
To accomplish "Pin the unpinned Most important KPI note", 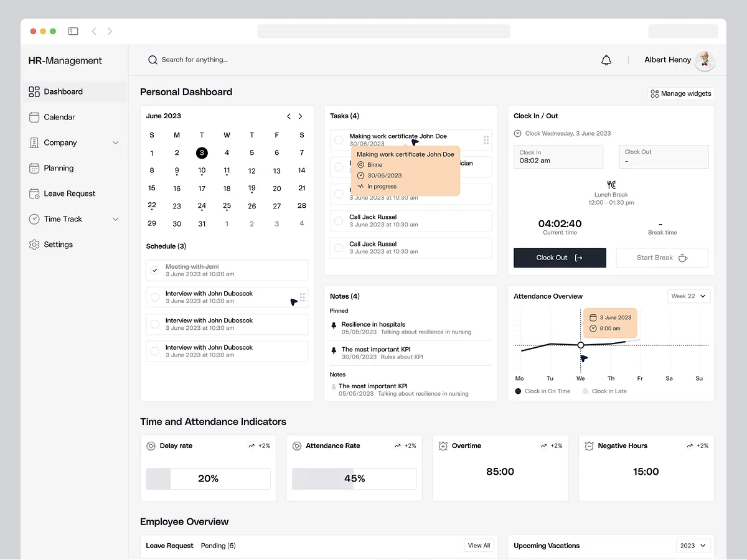I will [334, 387].
